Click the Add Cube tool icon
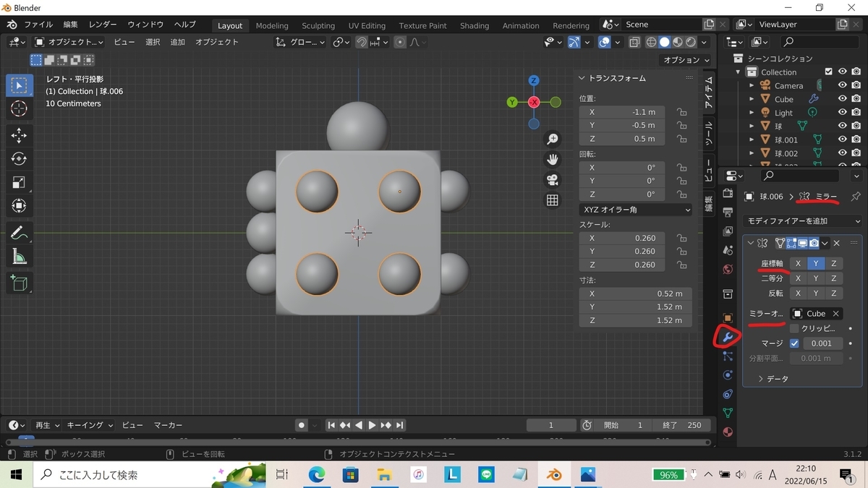 pos(20,283)
